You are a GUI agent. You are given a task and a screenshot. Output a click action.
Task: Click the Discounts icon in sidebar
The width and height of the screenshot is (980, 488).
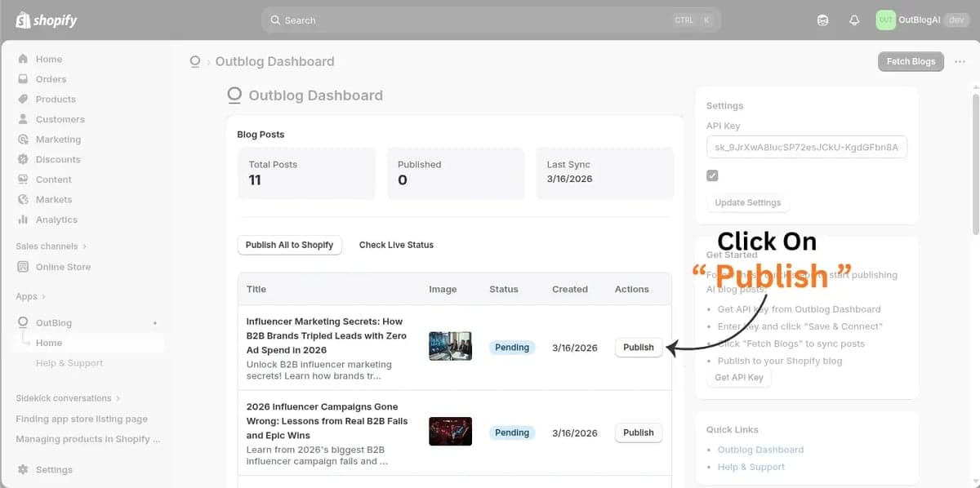tap(23, 159)
